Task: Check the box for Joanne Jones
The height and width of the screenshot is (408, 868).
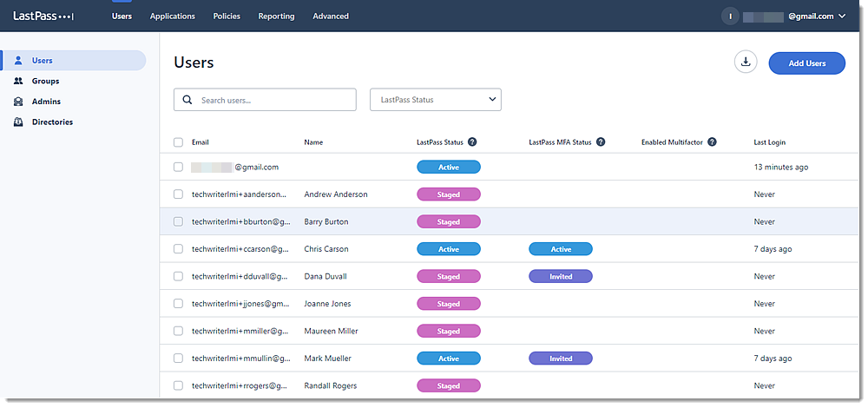Action: 178,303
